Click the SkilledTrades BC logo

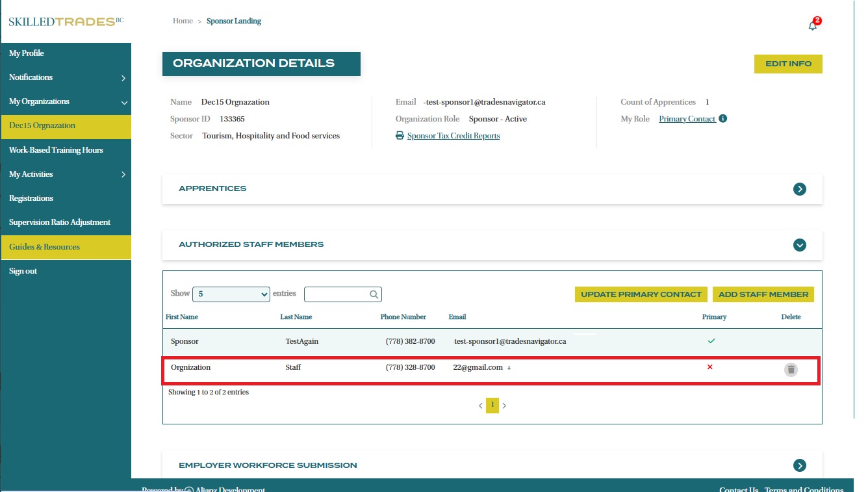66,21
